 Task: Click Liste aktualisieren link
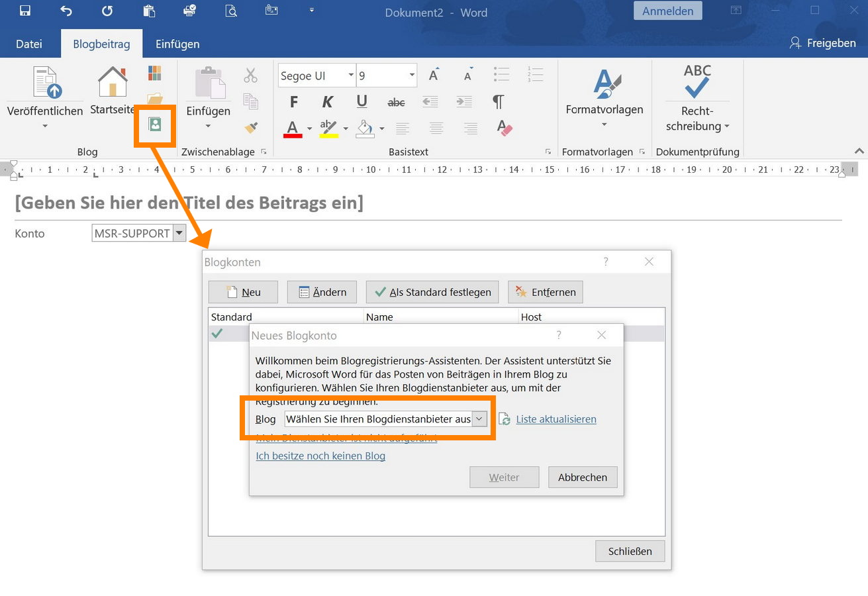(x=556, y=419)
